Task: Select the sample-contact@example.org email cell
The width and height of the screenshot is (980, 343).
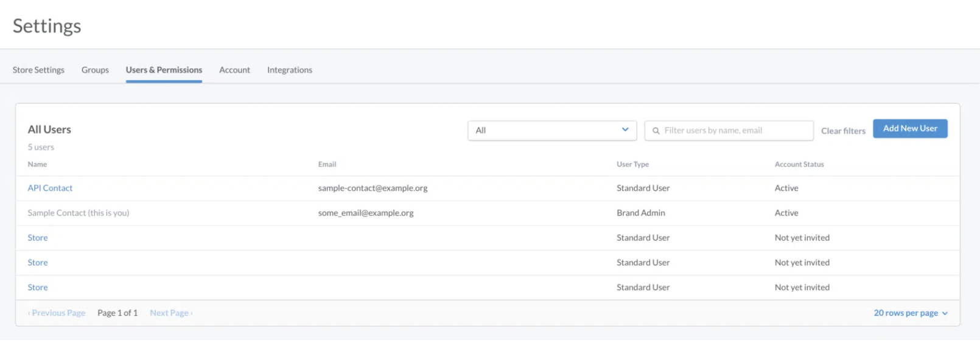Action: [373, 188]
